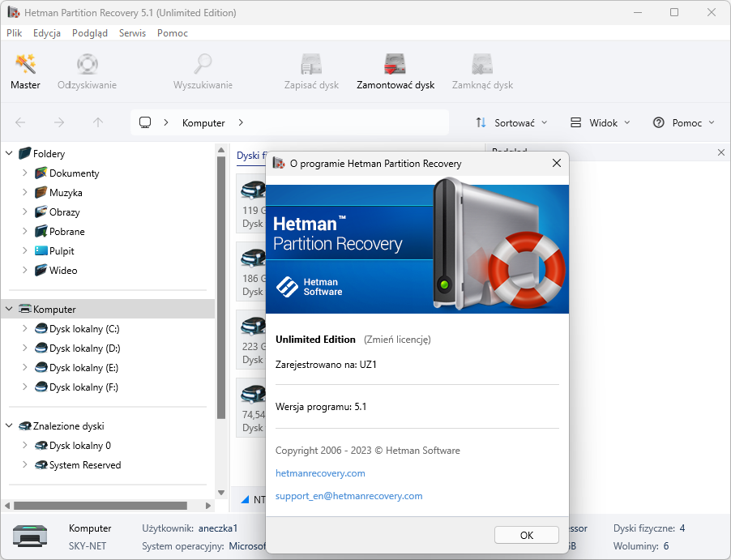The image size is (731, 560).
Task: Click the Foldery tree root icon
Action: pos(24,153)
